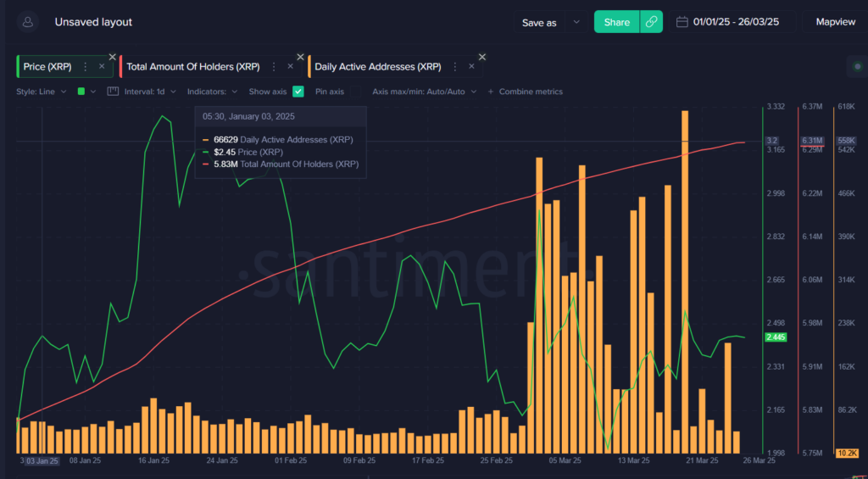Screen dimensions: 868x479
Task: Expand the Indicators dropdown
Action: 212,92
